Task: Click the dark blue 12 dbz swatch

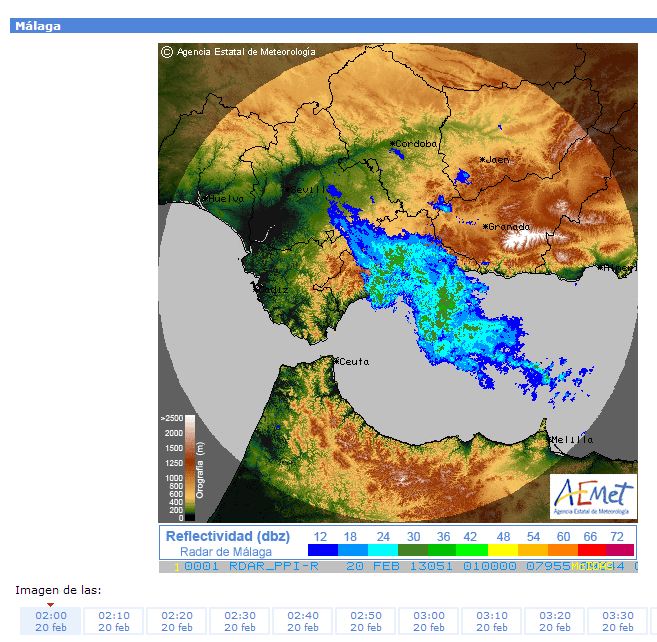Action: point(323,550)
